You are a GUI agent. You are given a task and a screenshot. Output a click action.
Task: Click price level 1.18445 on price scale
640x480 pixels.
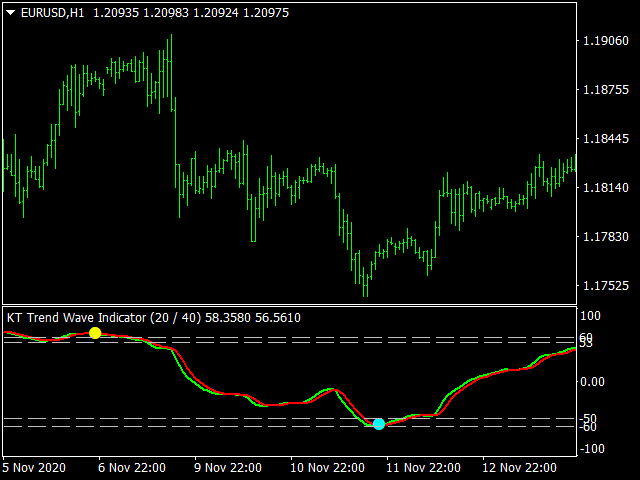click(x=606, y=139)
